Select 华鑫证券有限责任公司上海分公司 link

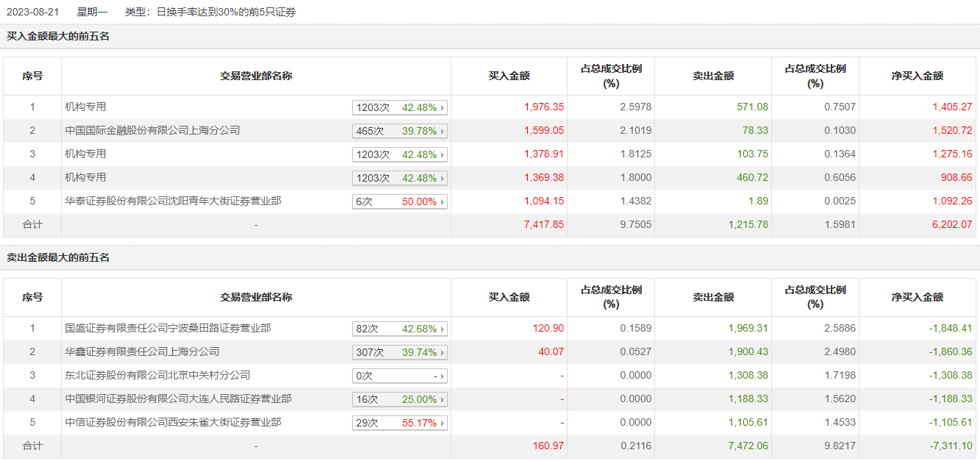pos(142,351)
